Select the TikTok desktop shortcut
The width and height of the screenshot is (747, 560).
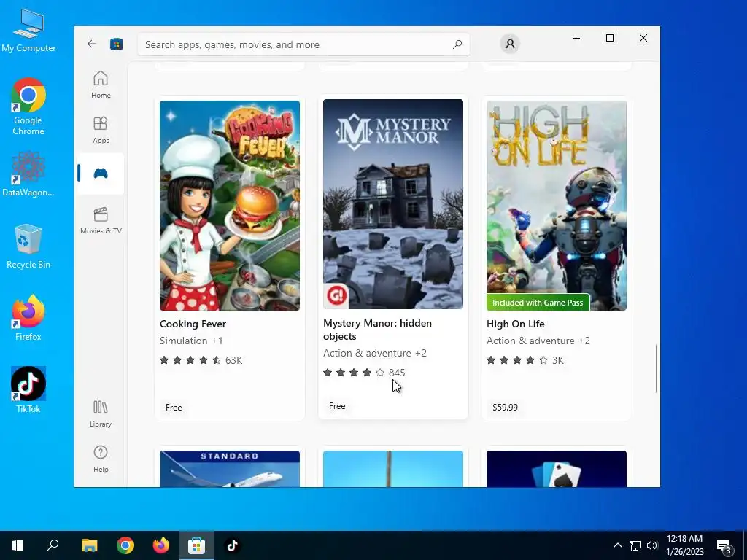[x=28, y=390]
